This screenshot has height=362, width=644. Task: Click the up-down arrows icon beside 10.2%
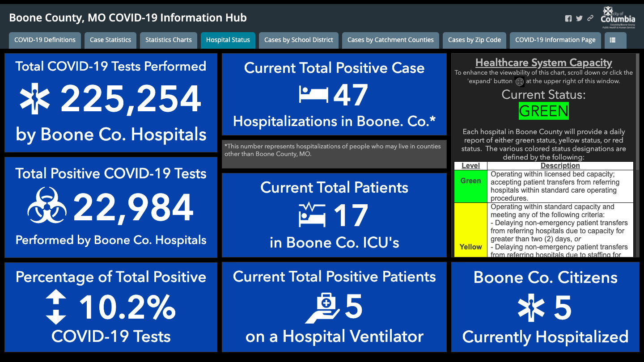click(x=56, y=307)
